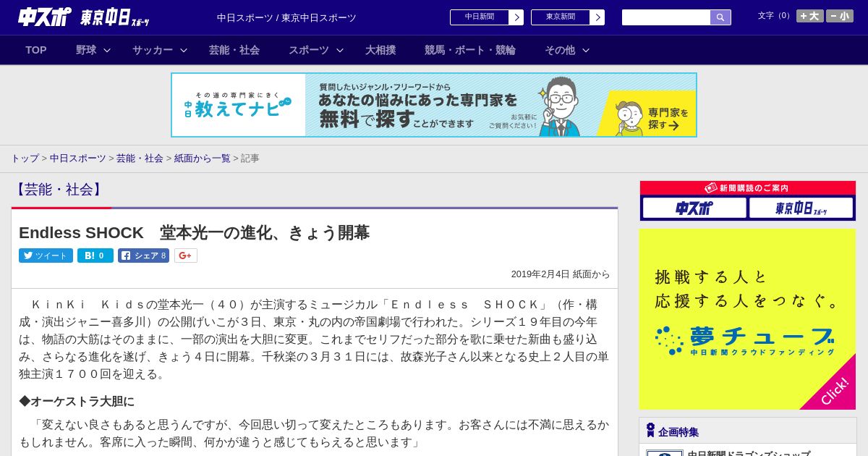Click the 東京中日スポーツ subscription button in sidebar

point(801,208)
